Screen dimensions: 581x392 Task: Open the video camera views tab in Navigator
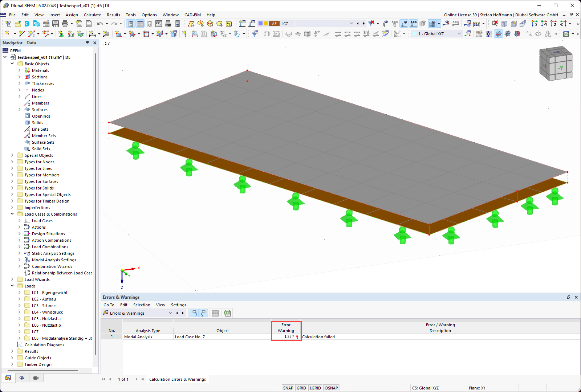(x=36, y=378)
